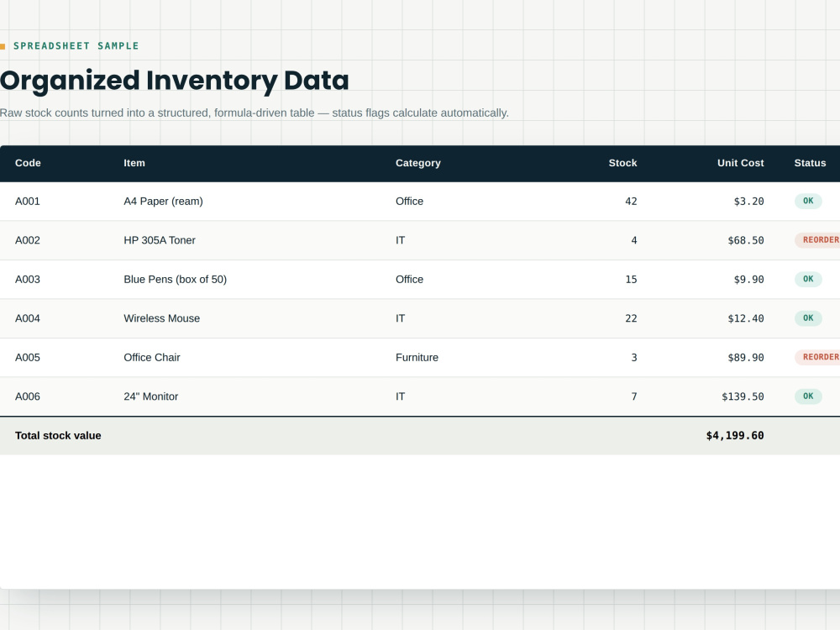The width and height of the screenshot is (840, 630).
Task: Click the Blue Pens (box of 50) item
Action: (176, 280)
